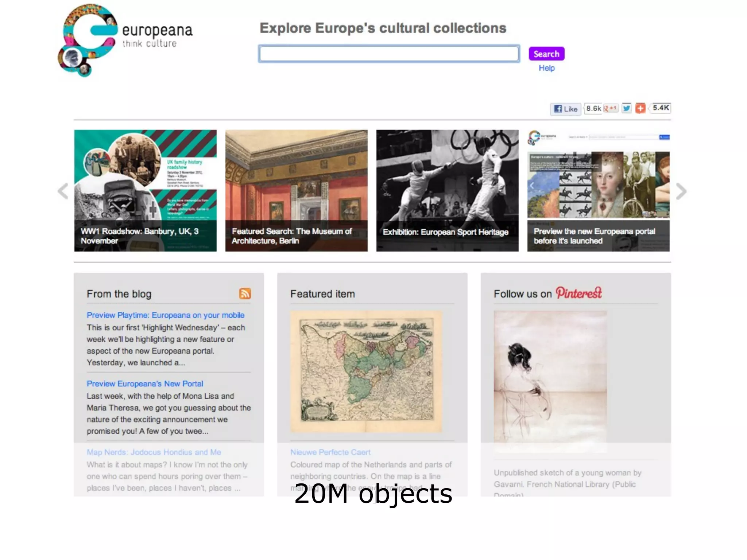The image size is (747, 560).
Task: Open the Help link under Search
Action: pyautogui.click(x=546, y=68)
